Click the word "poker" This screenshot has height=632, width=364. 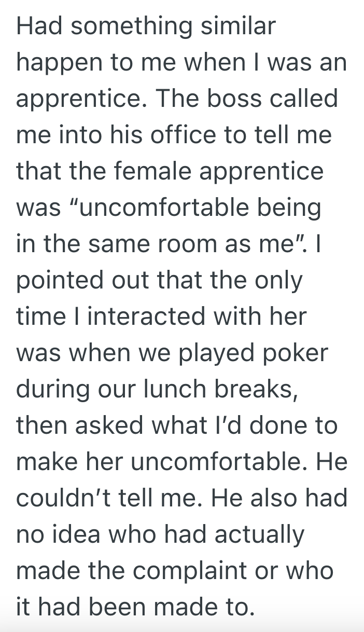coord(303,353)
